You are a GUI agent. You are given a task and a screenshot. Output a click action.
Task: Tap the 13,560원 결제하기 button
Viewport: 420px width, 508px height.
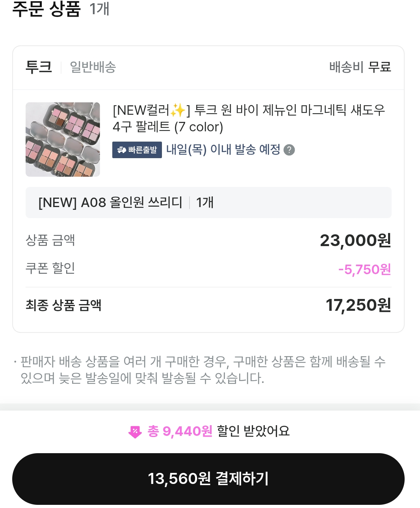(x=208, y=478)
